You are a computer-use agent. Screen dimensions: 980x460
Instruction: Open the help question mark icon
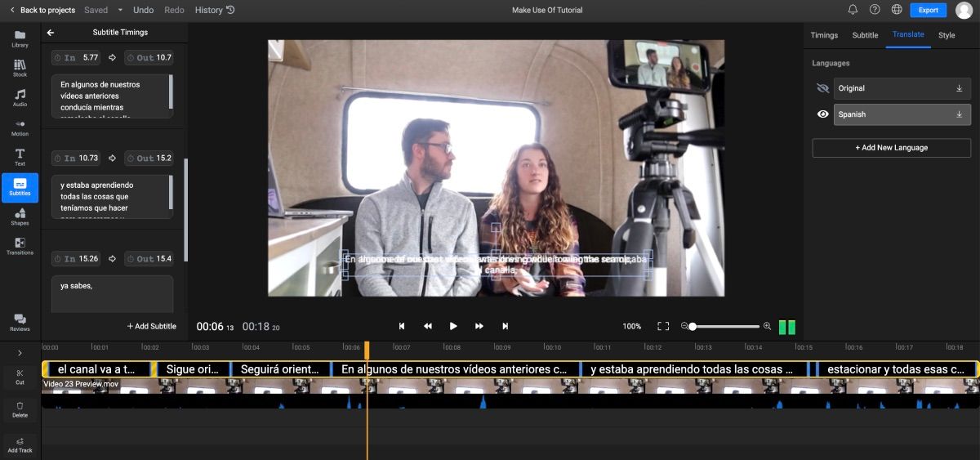coord(875,10)
